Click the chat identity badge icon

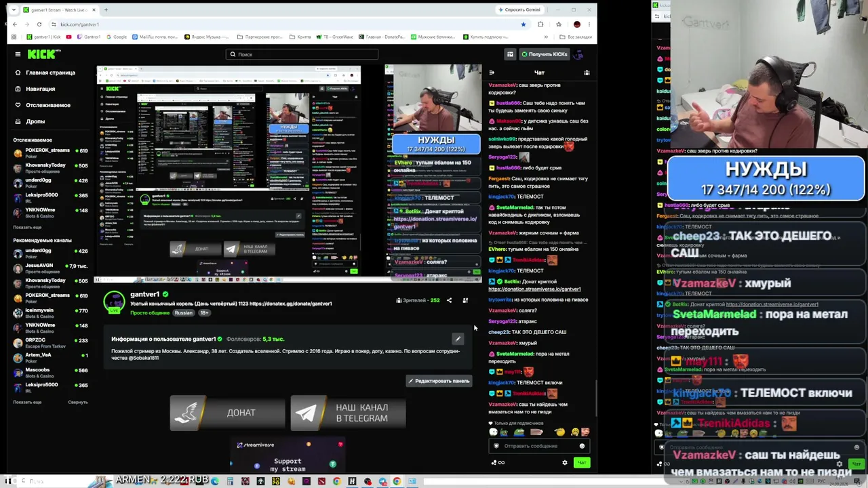(496, 446)
